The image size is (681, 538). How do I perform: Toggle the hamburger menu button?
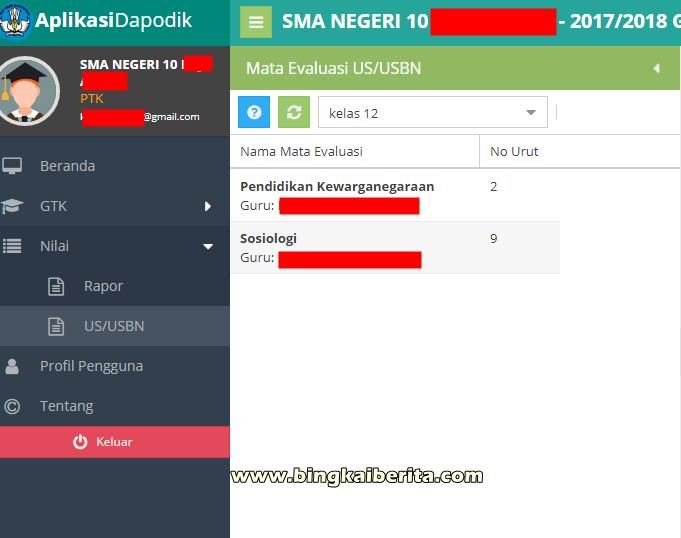256,22
